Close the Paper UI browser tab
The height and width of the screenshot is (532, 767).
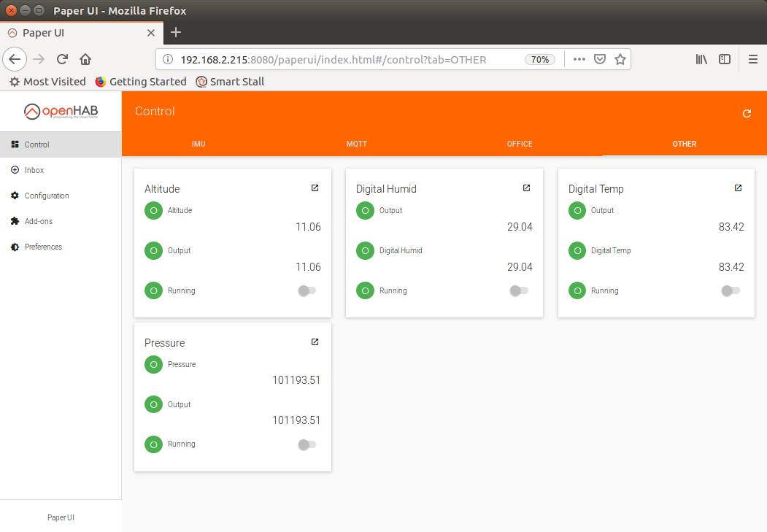click(x=151, y=33)
